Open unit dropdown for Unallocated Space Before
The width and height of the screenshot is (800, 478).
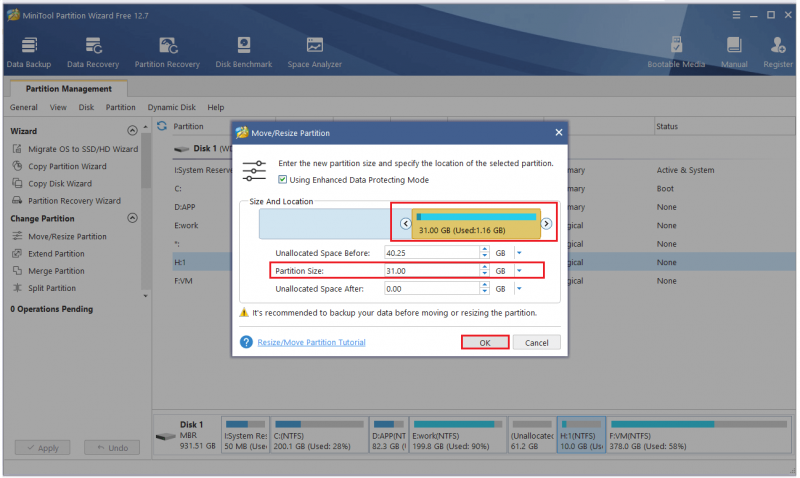coord(519,253)
